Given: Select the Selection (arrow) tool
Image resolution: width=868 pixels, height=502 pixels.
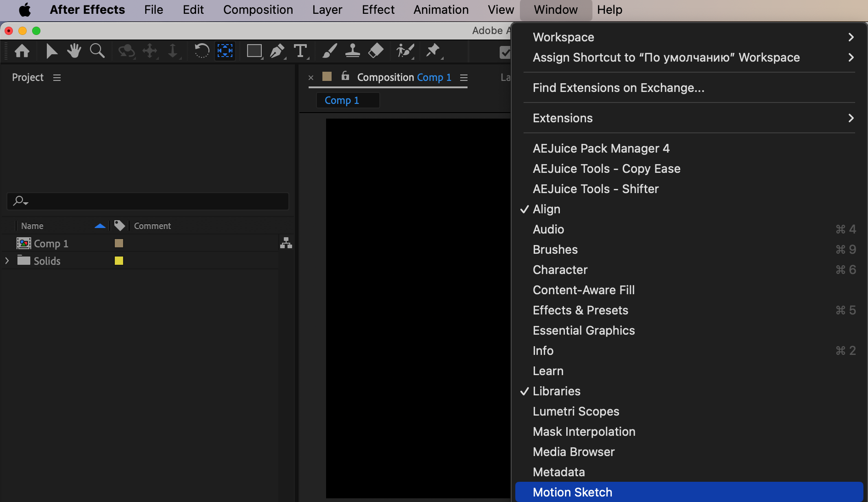Looking at the screenshot, I should pyautogui.click(x=51, y=51).
